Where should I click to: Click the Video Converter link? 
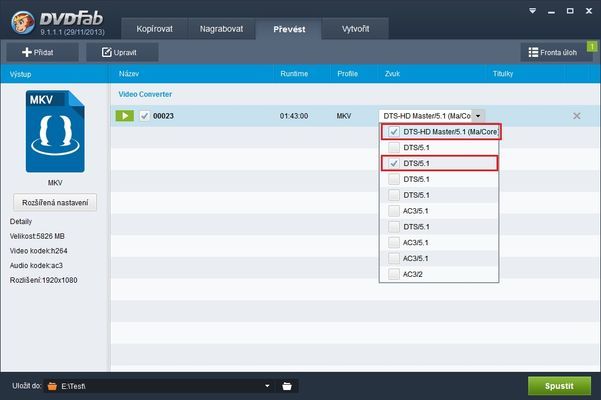[145, 94]
